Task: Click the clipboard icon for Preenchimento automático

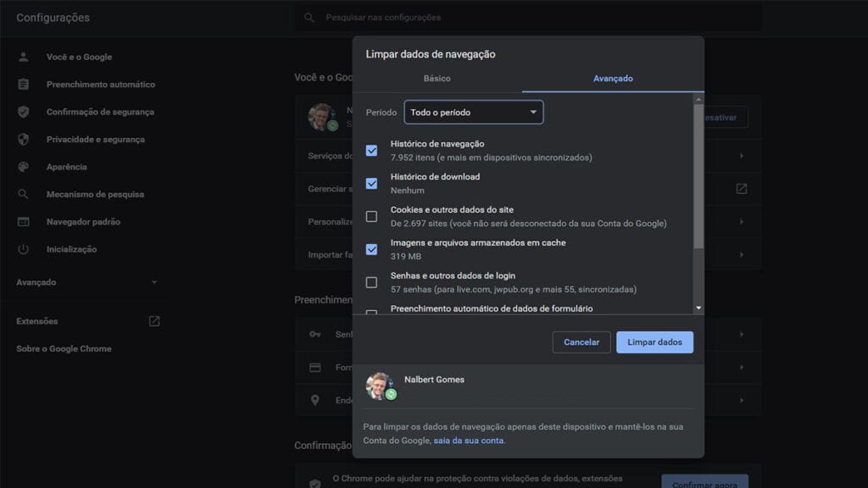Action: 23,84
